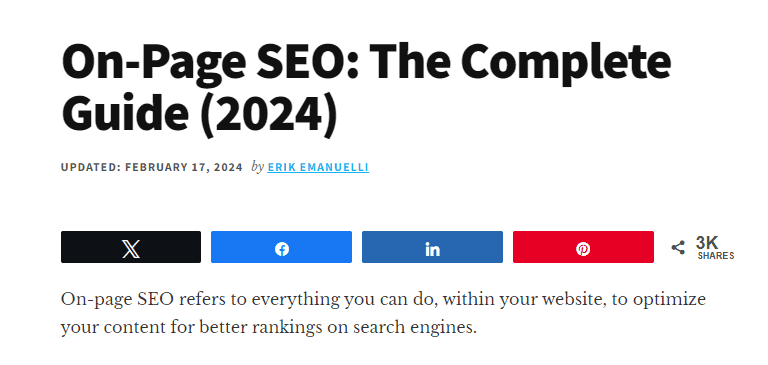
Task: Click paragraph line ending 'search engines.'
Action: pos(268,327)
